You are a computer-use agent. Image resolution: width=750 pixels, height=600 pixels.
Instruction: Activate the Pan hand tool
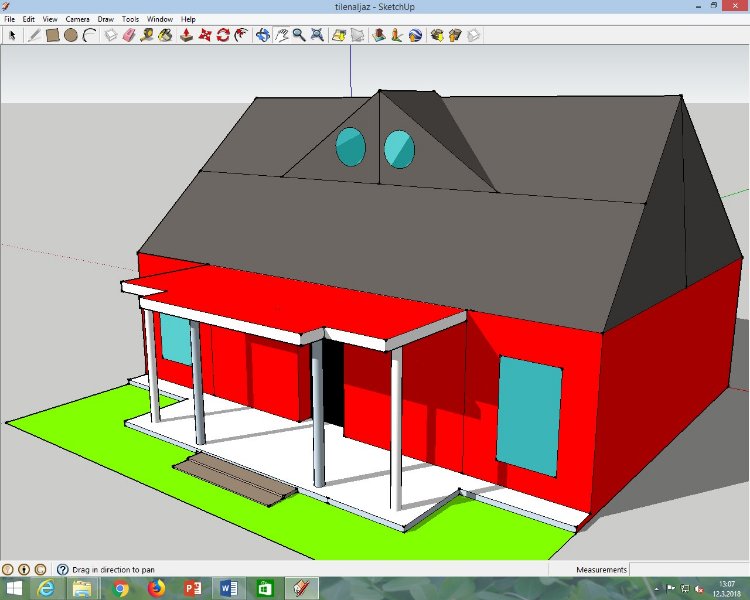coord(281,35)
